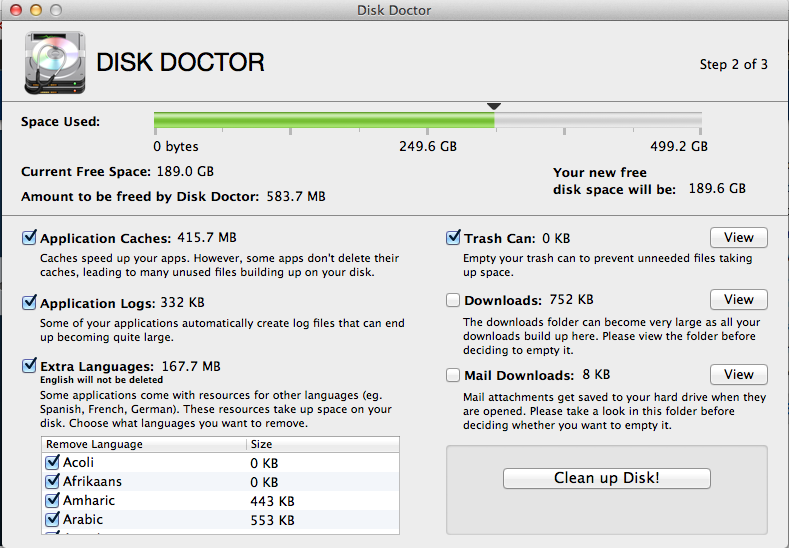This screenshot has height=548, width=789.
Task: Click the 'English will not be deleted' note
Action: click(102, 380)
